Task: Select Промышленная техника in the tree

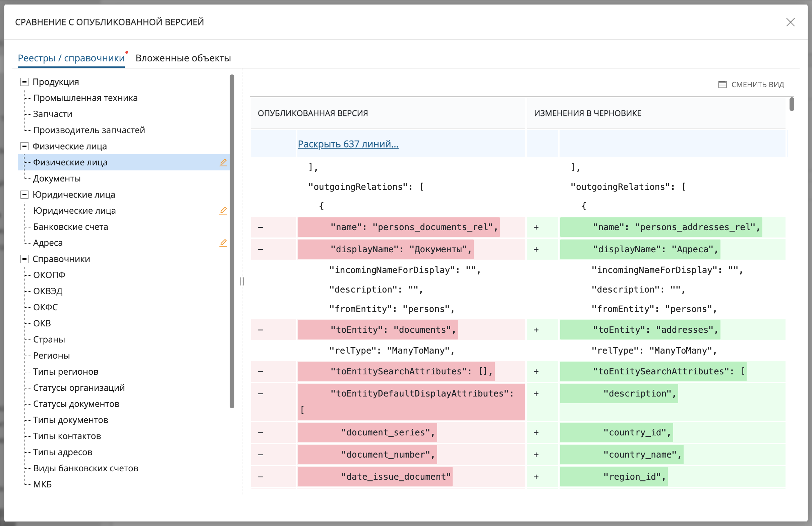Action: coord(85,98)
